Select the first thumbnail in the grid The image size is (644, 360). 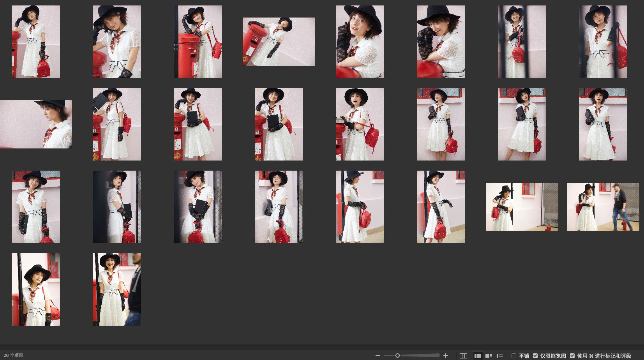click(36, 42)
